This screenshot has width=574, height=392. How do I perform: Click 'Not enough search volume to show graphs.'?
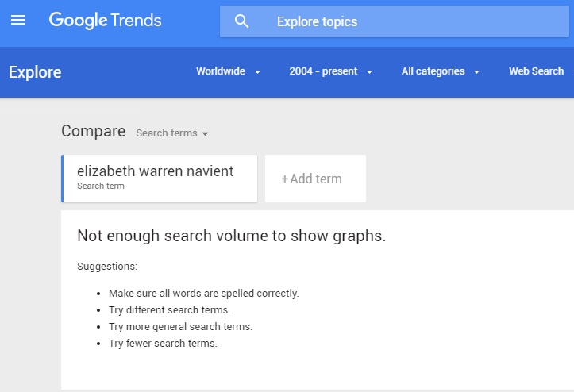pos(231,236)
